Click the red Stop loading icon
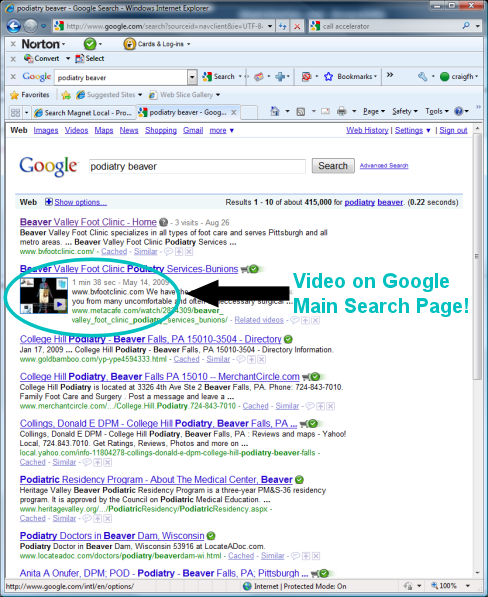Screen dimensions: 488x597 click(x=297, y=26)
